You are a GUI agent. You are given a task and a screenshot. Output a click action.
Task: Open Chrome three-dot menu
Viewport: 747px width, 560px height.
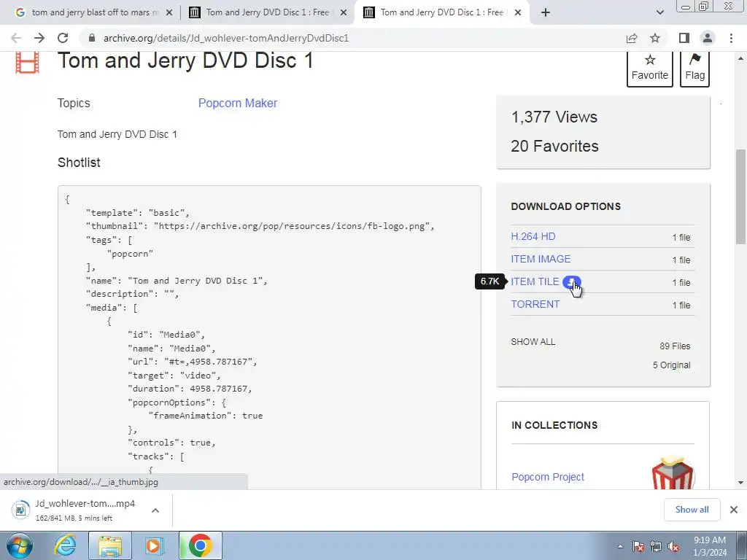coord(731,38)
